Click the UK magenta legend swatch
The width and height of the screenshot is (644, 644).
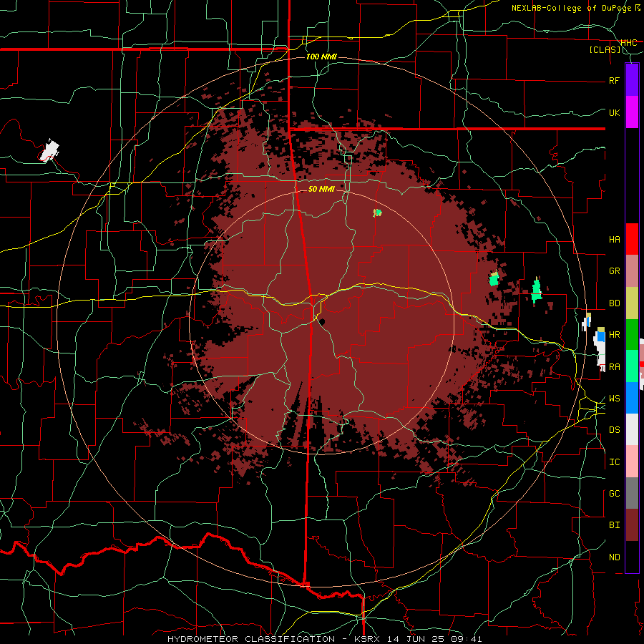[x=632, y=112]
